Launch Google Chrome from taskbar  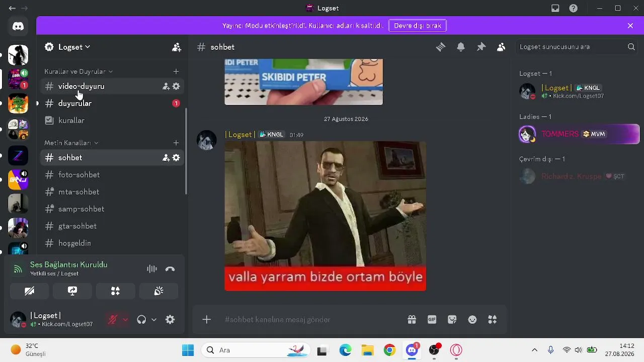pyautogui.click(x=389, y=350)
